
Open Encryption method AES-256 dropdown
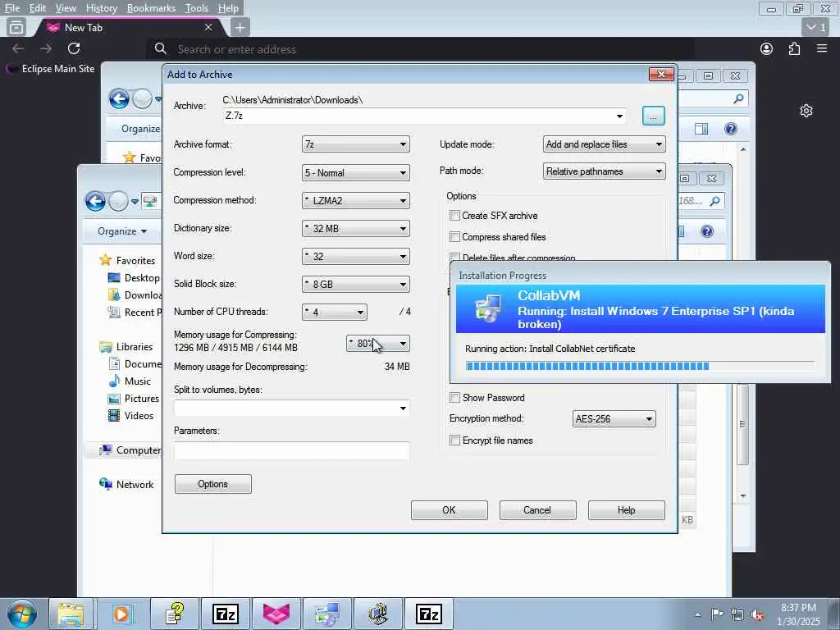tap(614, 419)
